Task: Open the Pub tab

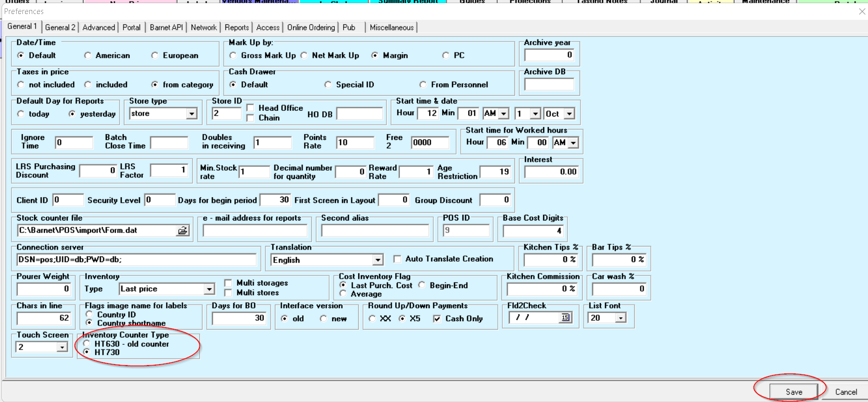Action: 349,28
